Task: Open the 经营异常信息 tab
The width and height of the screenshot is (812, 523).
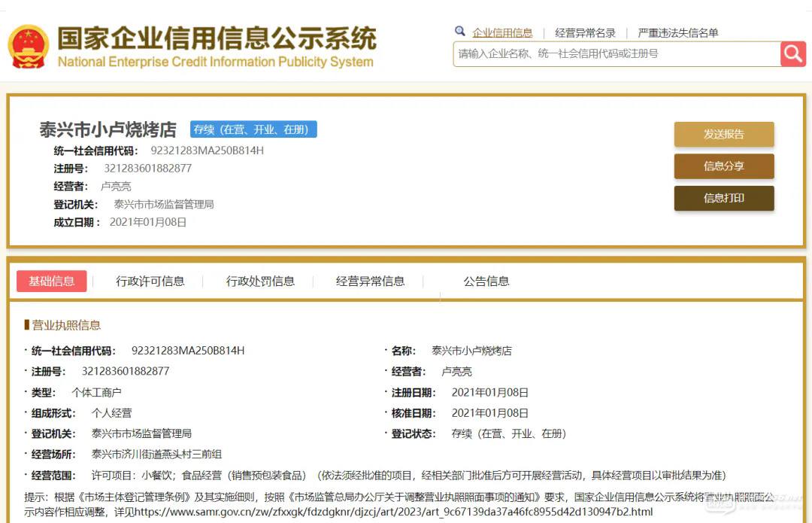Action: [x=370, y=281]
